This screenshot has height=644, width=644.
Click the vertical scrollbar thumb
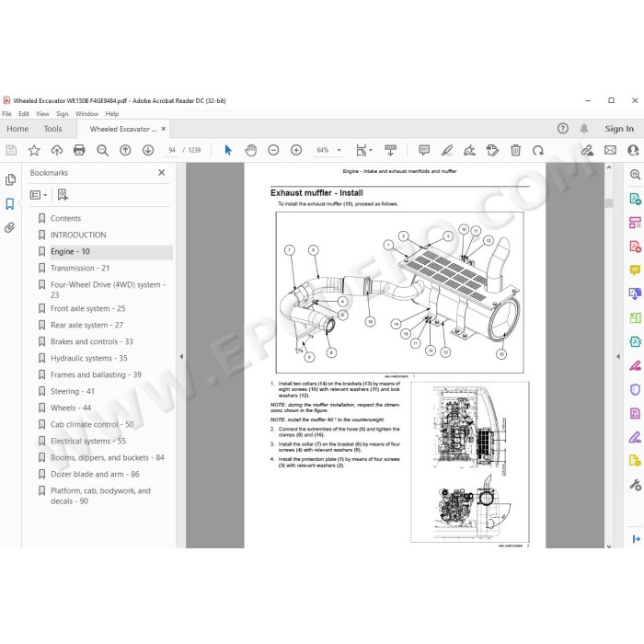pos(609,203)
